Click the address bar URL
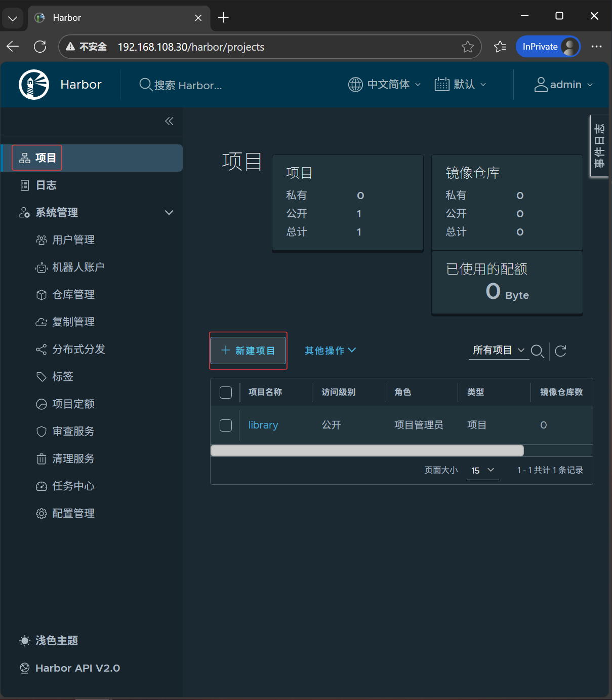Screen dimensions: 612x700 191,47
